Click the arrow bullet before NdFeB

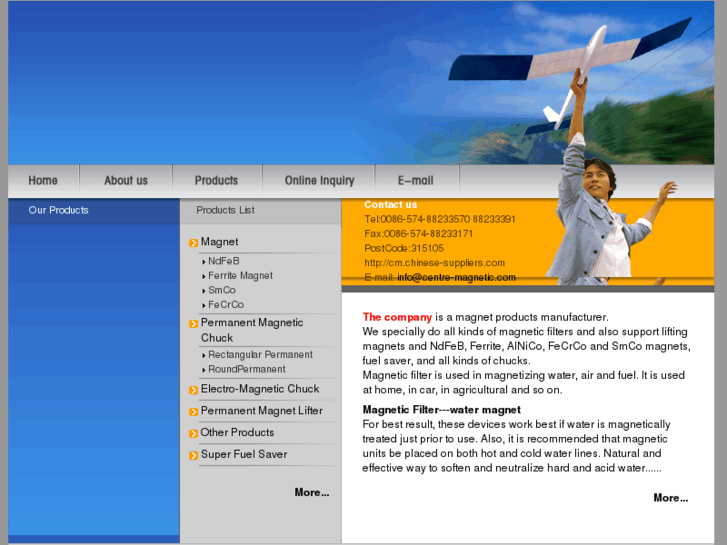(x=204, y=262)
